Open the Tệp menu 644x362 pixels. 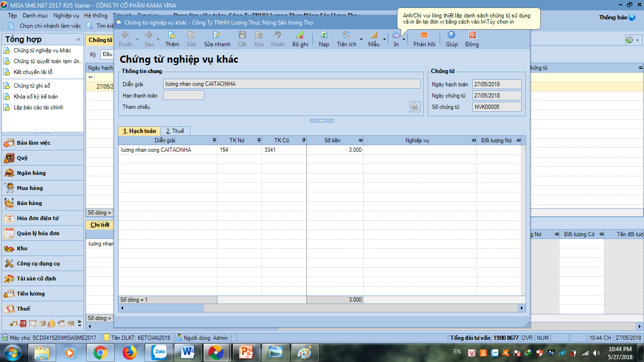[x=13, y=16]
